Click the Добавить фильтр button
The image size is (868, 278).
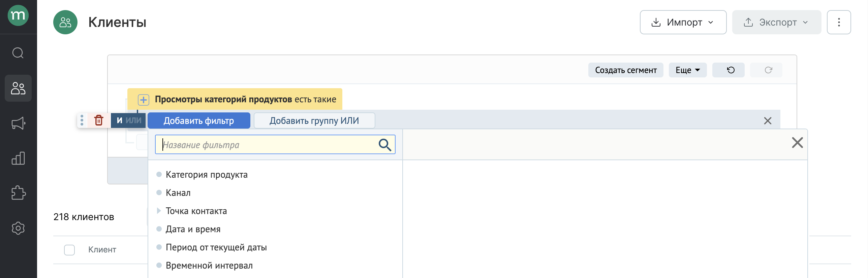click(199, 120)
